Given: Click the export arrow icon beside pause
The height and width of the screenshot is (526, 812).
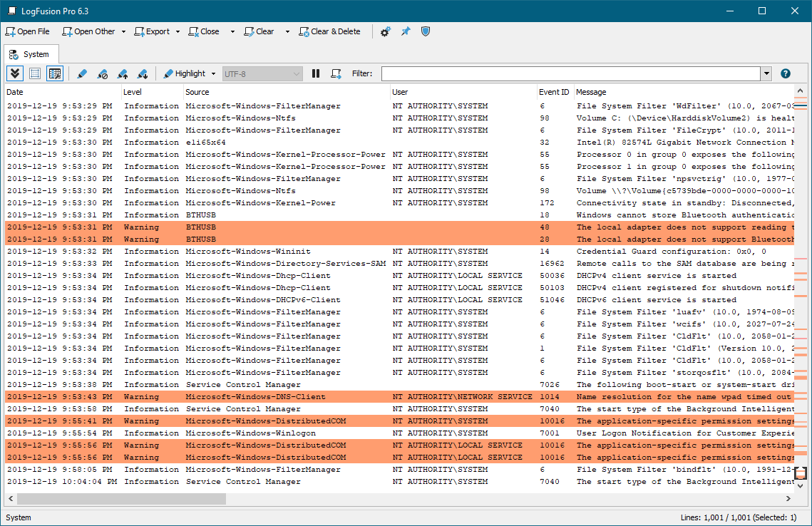Looking at the screenshot, I should (336, 73).
